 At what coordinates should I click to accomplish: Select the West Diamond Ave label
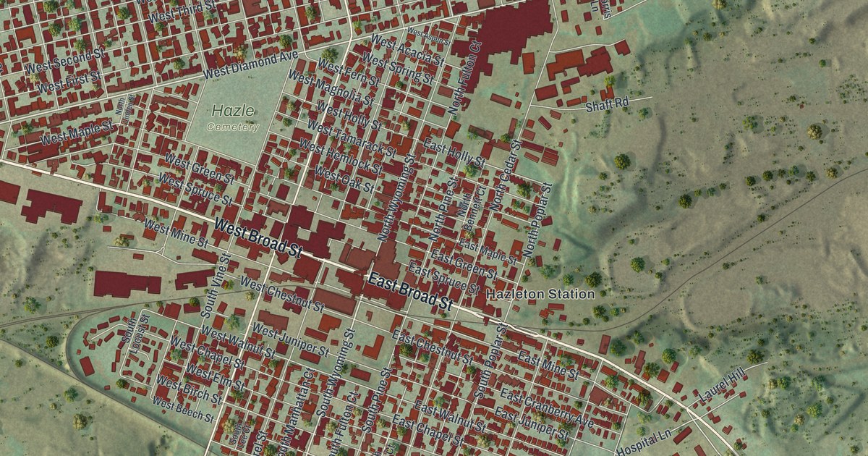click(251, 64)
